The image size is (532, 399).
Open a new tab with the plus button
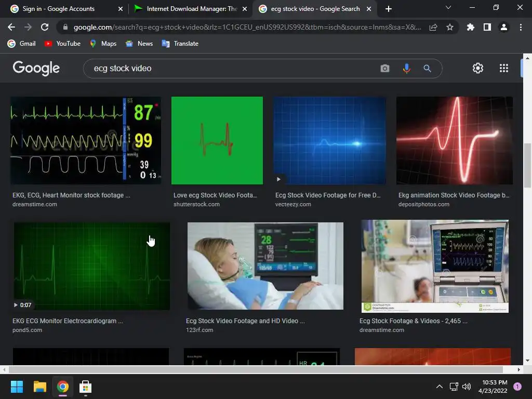(389, 9)
